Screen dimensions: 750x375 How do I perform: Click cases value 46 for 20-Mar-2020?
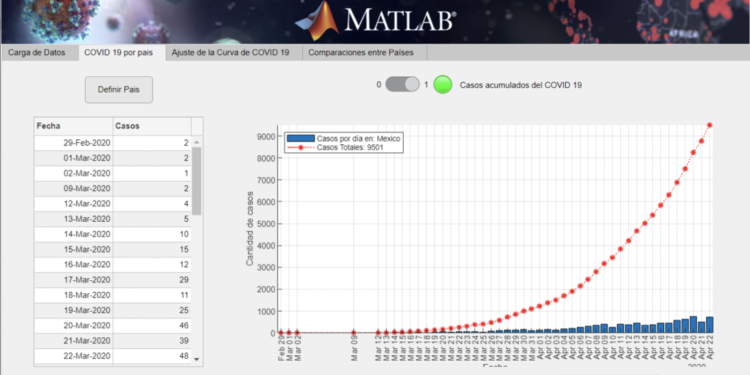coord(152,326)
